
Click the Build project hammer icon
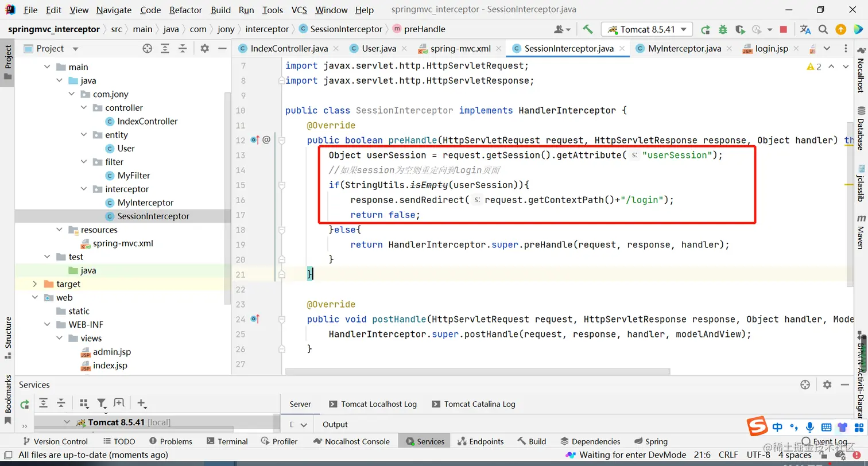tap(587, 29)
